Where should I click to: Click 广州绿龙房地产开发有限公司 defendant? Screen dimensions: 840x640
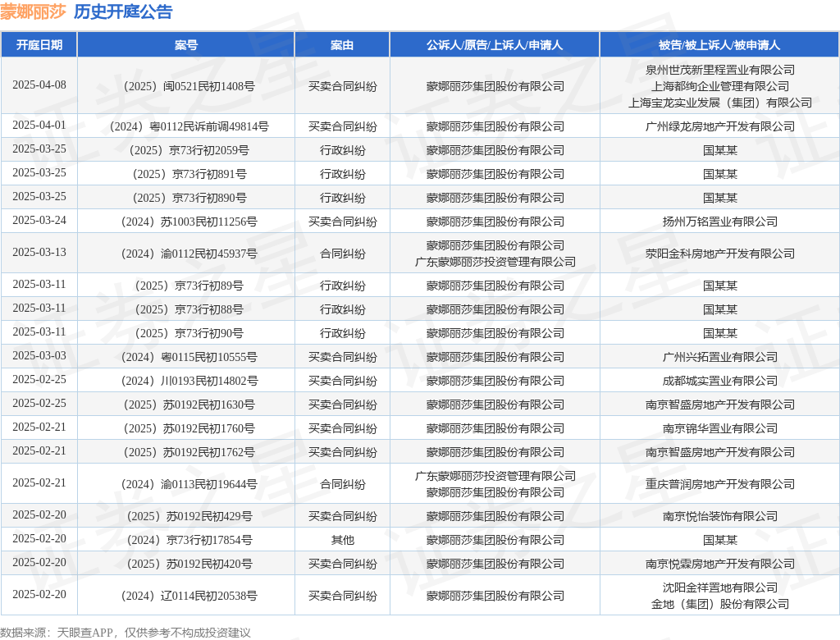click(x=720, y=126)
